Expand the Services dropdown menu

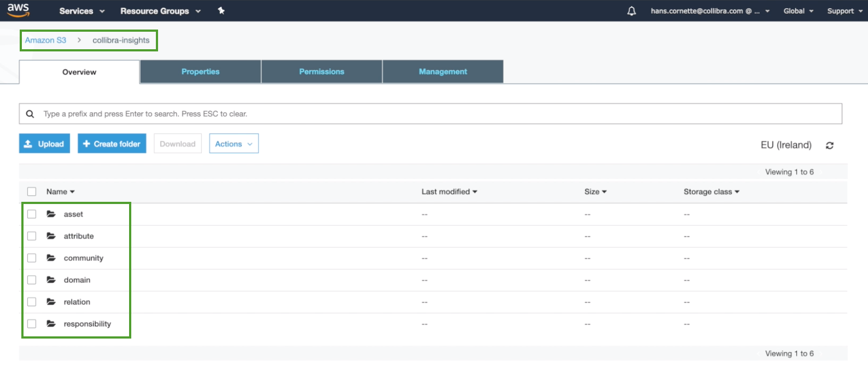[x=81, y=11]
